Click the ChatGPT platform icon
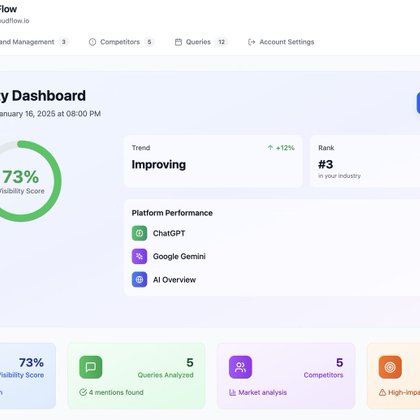The image size is (420, 420). point(139,233)
